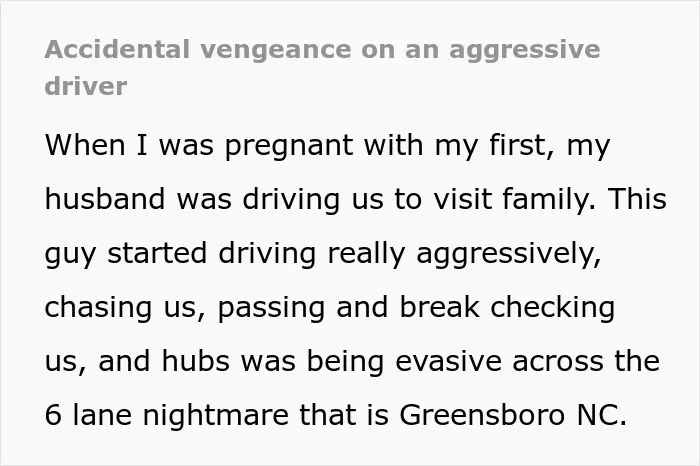The image size is (700, 466).
Task: Click the word 'Greensboro' in the last line
Action: tap(482, 415)
